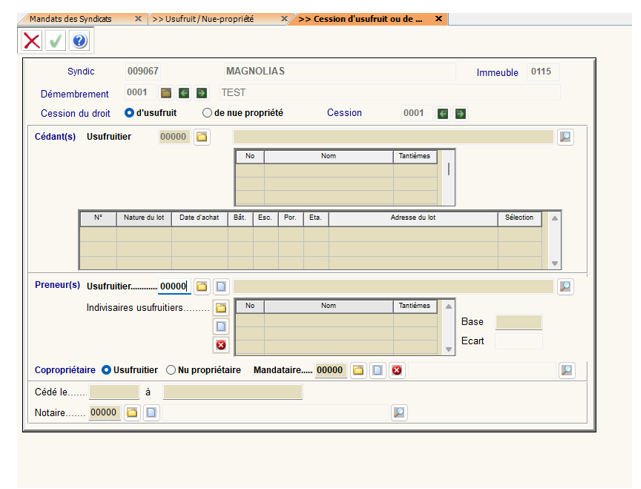Close the Cession d'usufruit tab
Viewport: 641px width, 489px height.
[438, 19]
